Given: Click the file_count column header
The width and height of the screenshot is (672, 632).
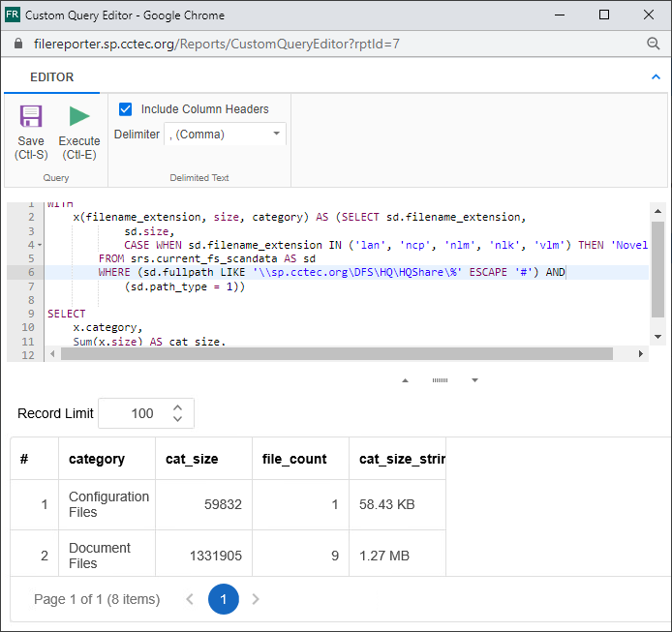Looking at the screenshot, I should [x=294, y=460].
